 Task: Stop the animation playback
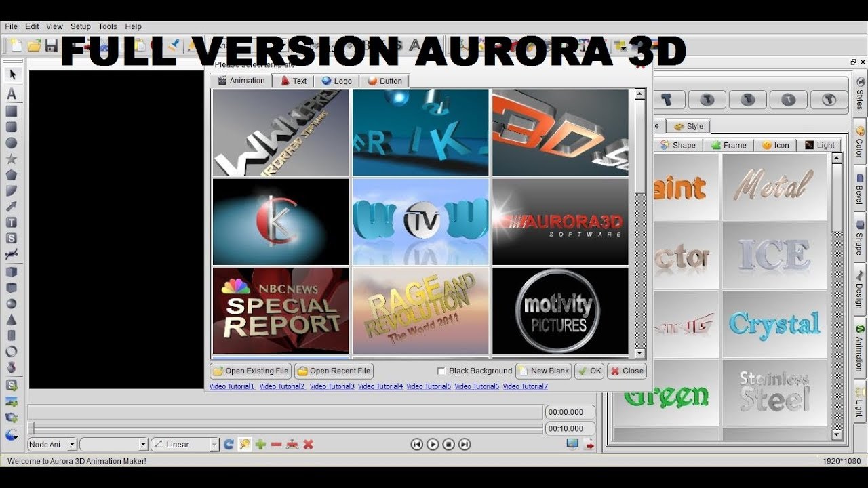(448, 444)
